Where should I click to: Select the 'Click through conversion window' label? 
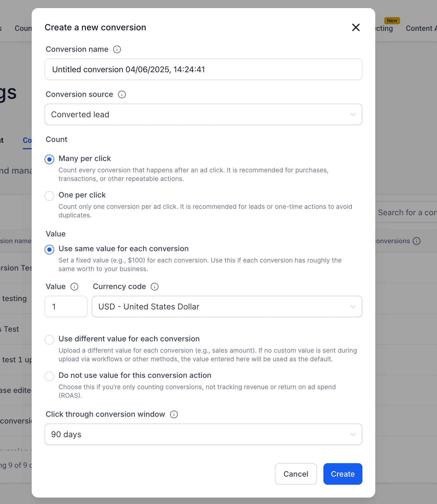(105, 414)
